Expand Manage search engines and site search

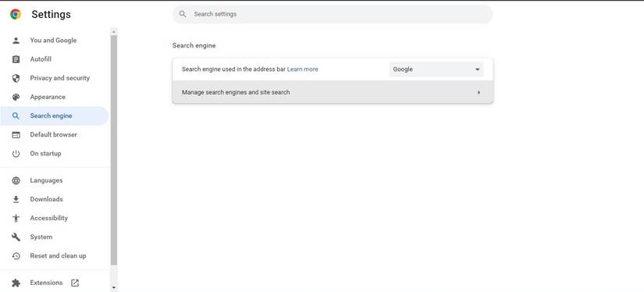coord(333,92)
